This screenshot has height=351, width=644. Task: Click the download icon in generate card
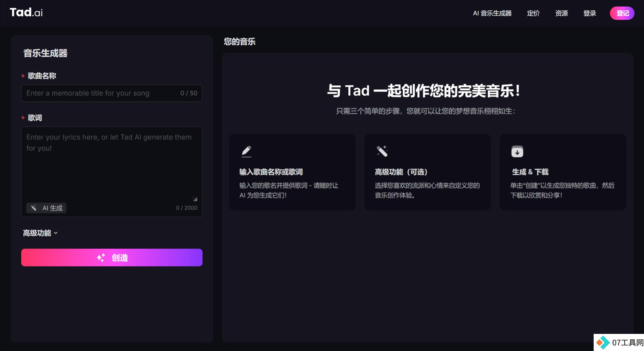click(517, 152)
